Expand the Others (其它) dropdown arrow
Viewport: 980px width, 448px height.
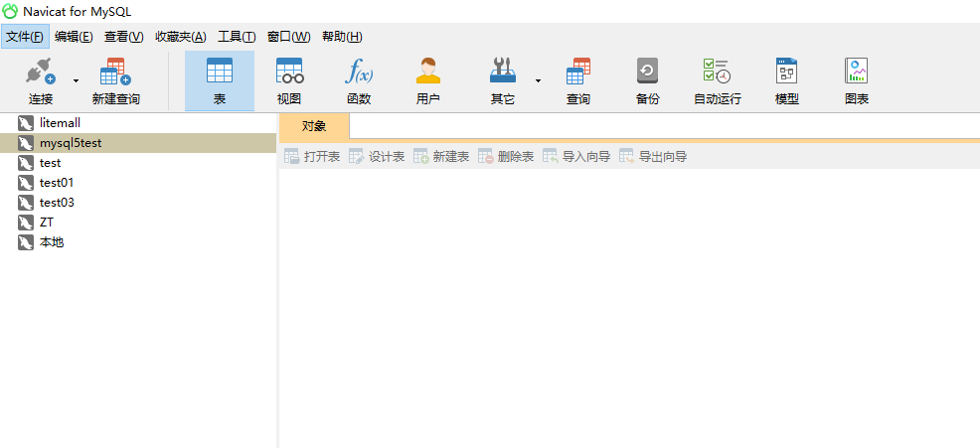click(x=538, y=79)
